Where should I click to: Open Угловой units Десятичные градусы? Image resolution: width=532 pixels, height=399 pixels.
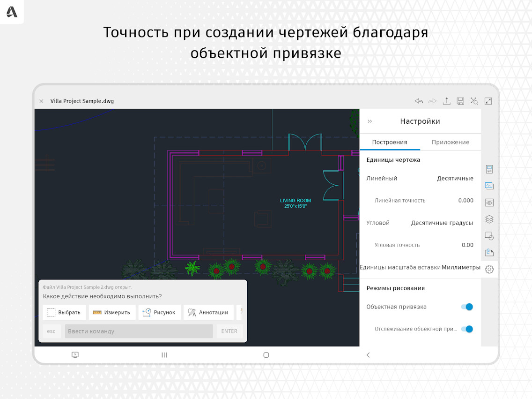(442, 223)
